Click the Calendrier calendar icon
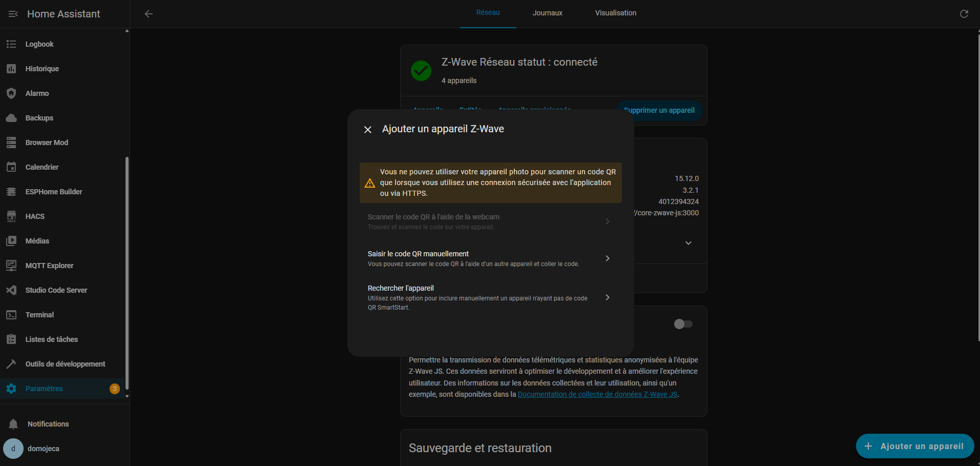Viewport: 980px width, 466px height. tap(11, 167)
